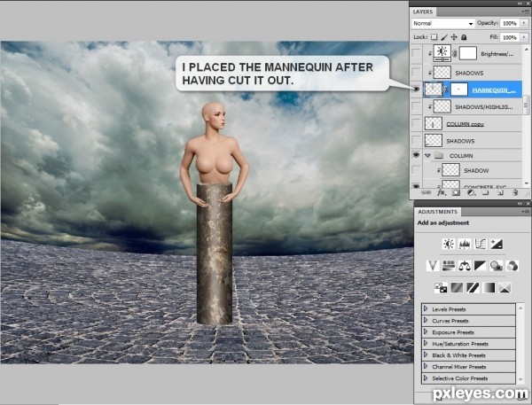Expand Black & White Presets
Image resolution: width=532 pixels, height=405 pixels.
click(x=426, y=354)
